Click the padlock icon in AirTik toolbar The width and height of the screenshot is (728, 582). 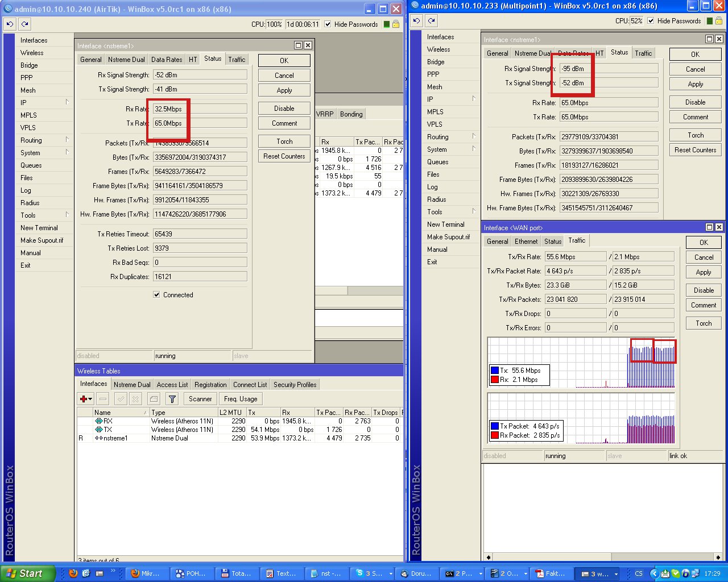pos(396,24)
